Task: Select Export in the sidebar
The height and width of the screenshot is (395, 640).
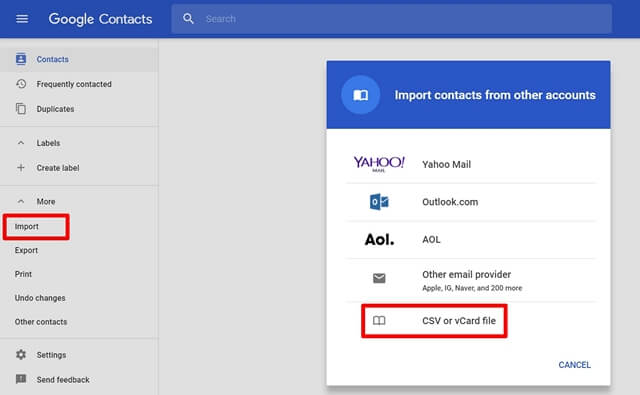Action: pos(26,250)
